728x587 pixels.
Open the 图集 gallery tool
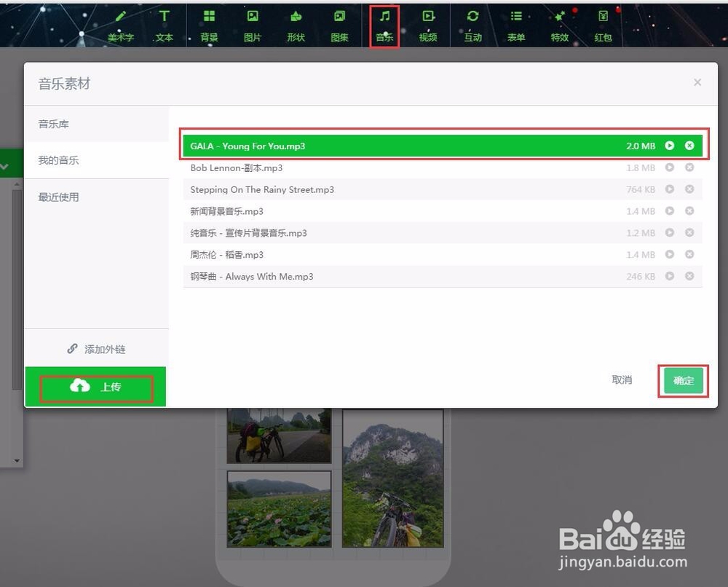[x=339, y=26]
